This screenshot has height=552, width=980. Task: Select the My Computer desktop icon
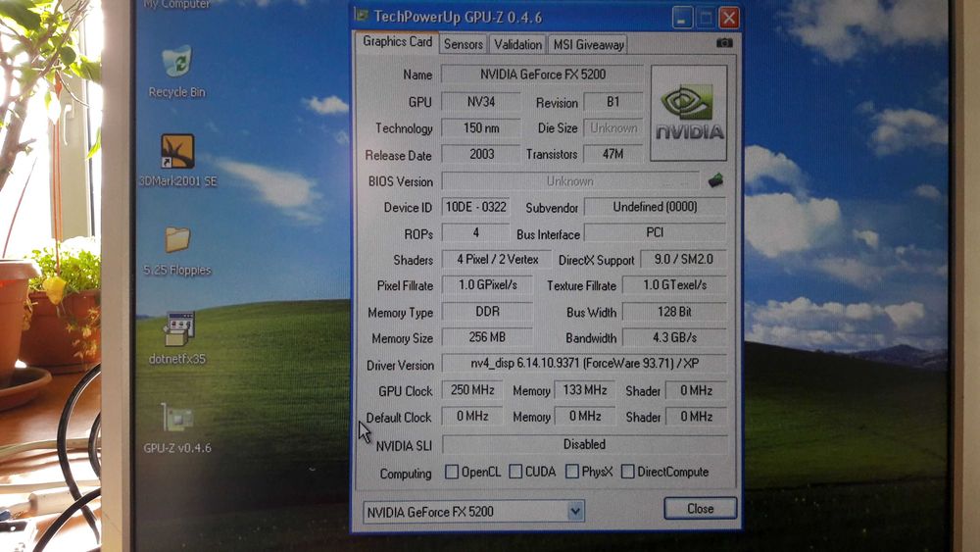[176, 4]
